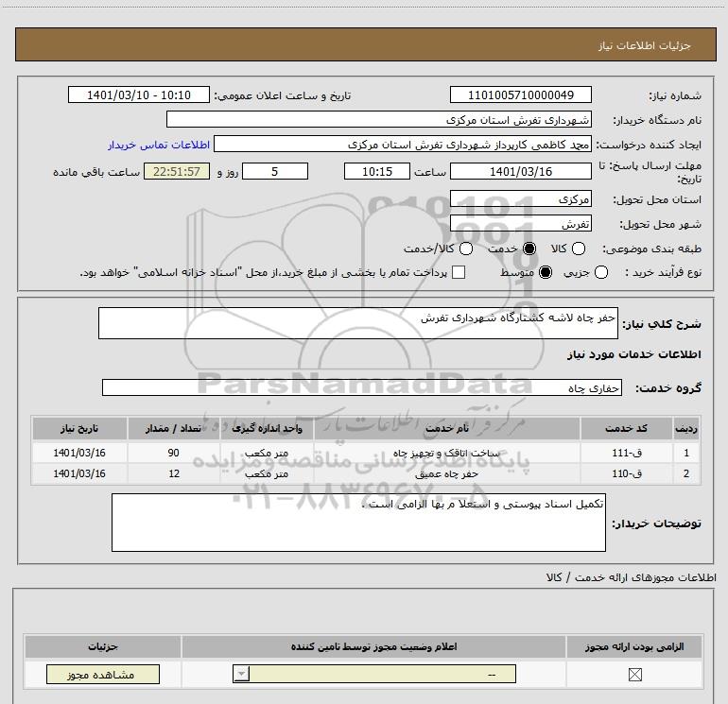
Task: Open the license status dropdown arrow
Action: tap(241, 674)
